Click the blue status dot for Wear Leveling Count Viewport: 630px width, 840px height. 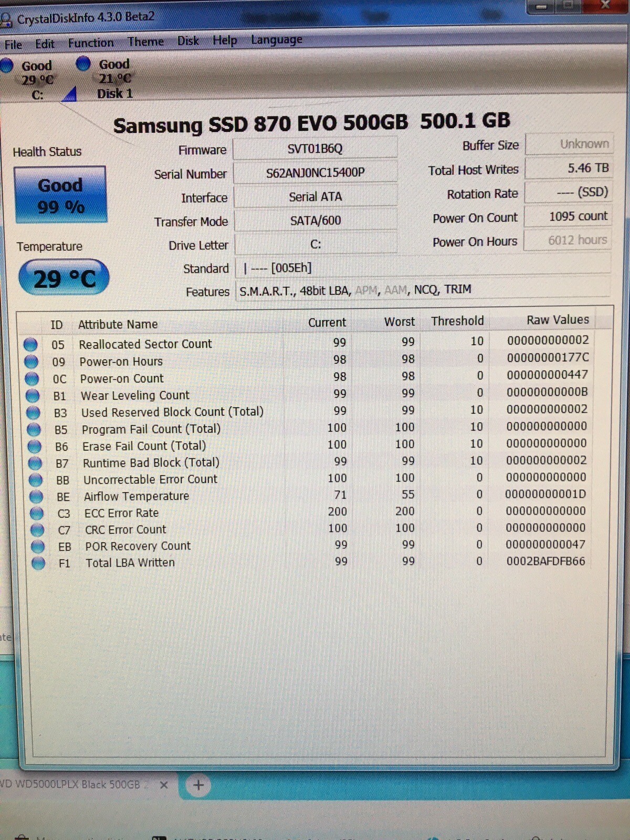[x=33, y=395]
